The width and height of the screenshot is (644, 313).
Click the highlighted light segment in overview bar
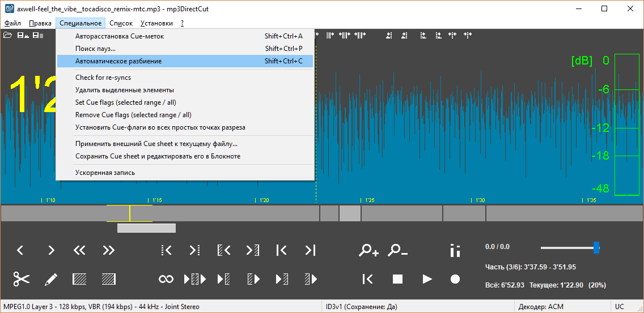point(350,213)
